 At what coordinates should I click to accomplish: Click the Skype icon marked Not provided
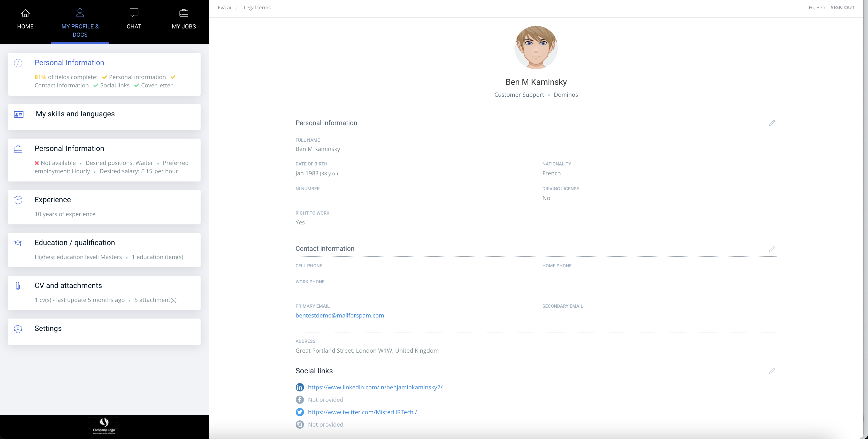pyautogui.click(x=300, y=425)
